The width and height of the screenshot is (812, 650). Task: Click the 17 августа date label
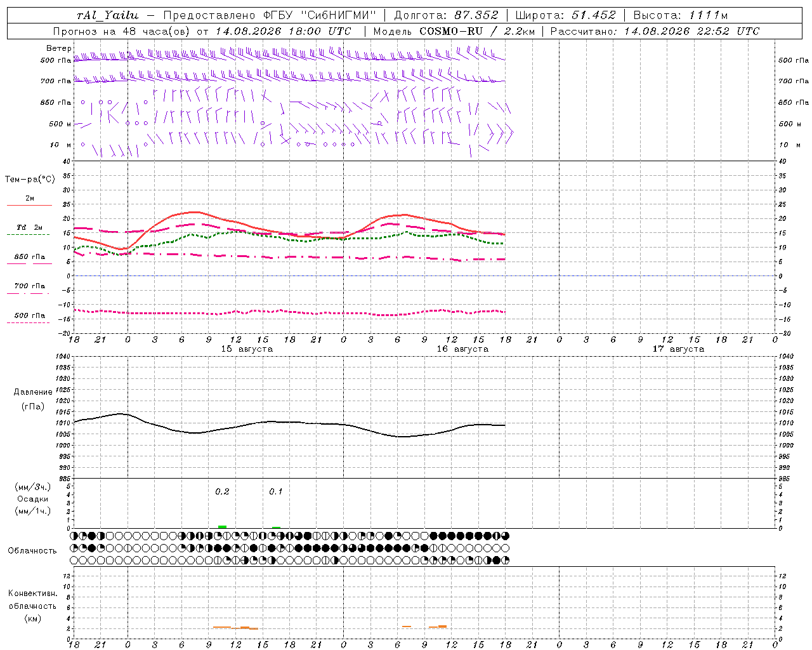pos(678,349)
